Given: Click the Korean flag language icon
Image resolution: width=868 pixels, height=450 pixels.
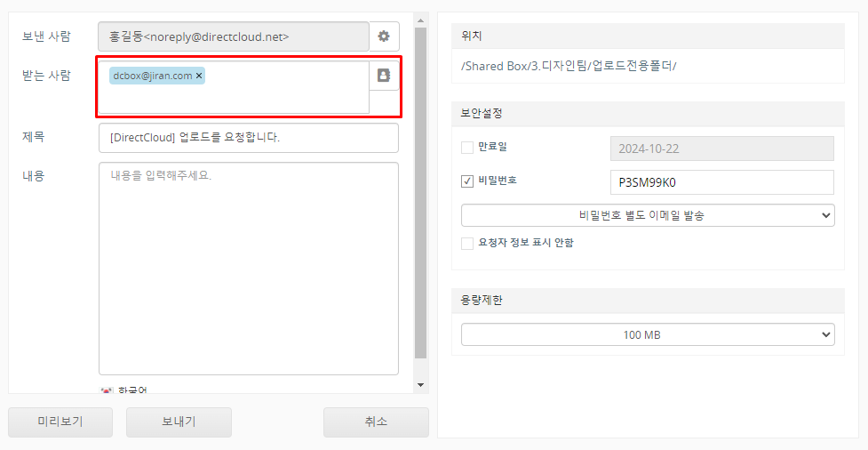Looking at the screenshot, I should point(107,390).
